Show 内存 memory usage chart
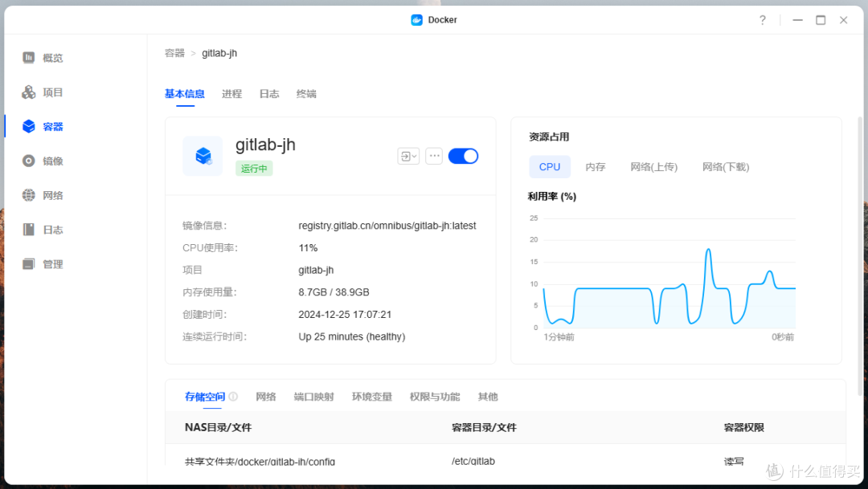This screenshot has height=489, width=868. [596, 166]
